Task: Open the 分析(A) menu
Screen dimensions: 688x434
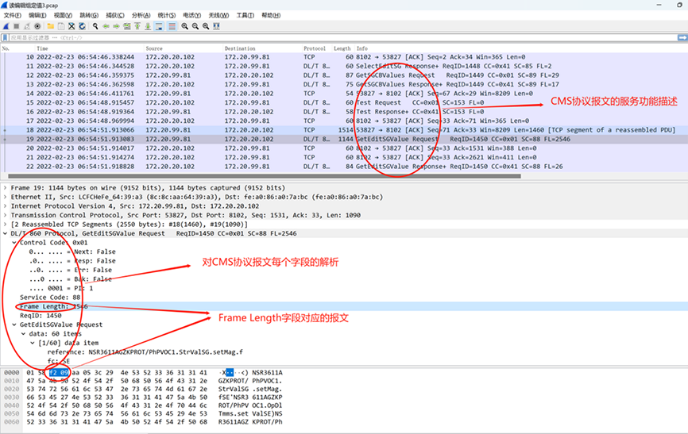Action: (x=140, y=15)
